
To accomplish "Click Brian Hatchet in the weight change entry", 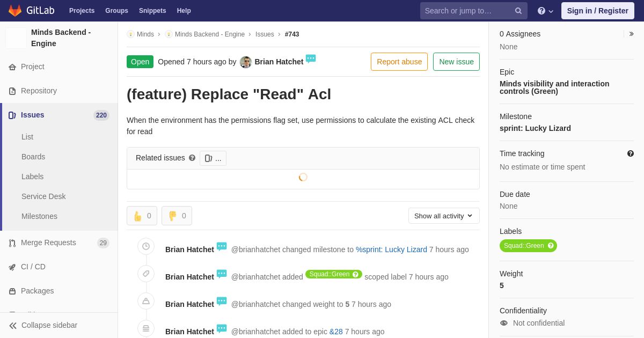I will click(189, 304).
